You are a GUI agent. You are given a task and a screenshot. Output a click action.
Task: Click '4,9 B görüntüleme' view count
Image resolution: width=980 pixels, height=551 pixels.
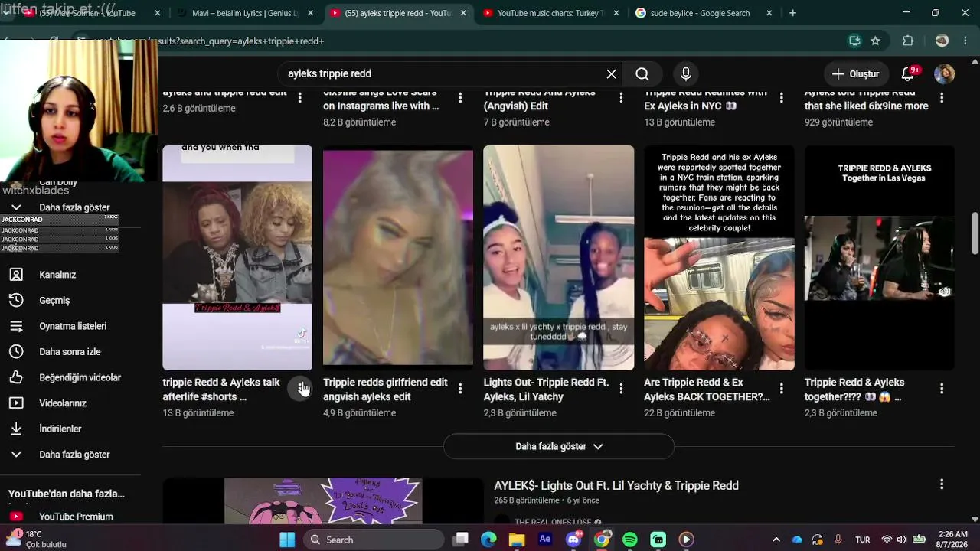[360, 413]
